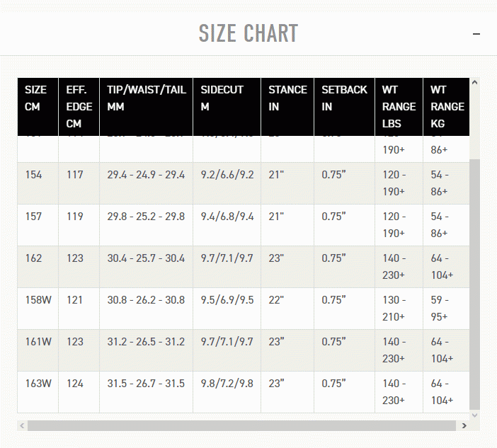Click the WT RANGE KG column header
The image size is (497, 448).
(446, 107)
